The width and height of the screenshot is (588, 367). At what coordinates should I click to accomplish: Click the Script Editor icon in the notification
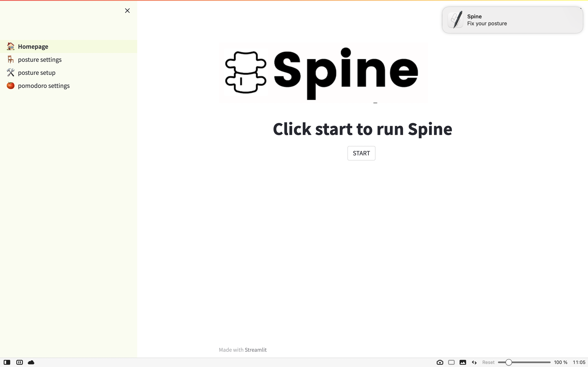click(455, 20)
